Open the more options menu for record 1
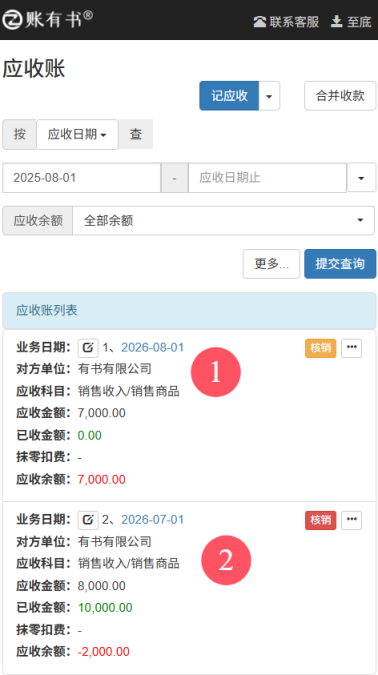The image size is (378, 675). point(352,348)
